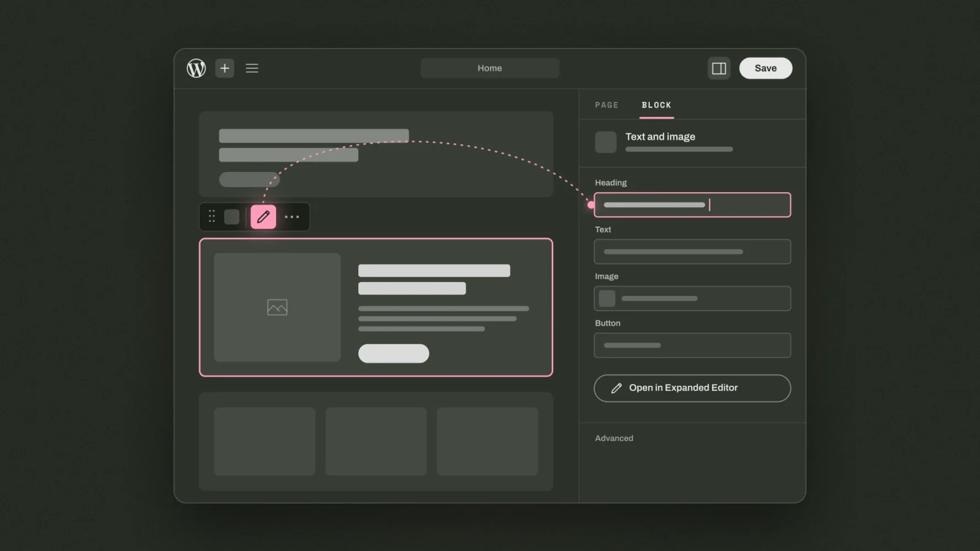Switch to the Block tab
Viewport: 980px width, 551px height.
click(656, 105)
